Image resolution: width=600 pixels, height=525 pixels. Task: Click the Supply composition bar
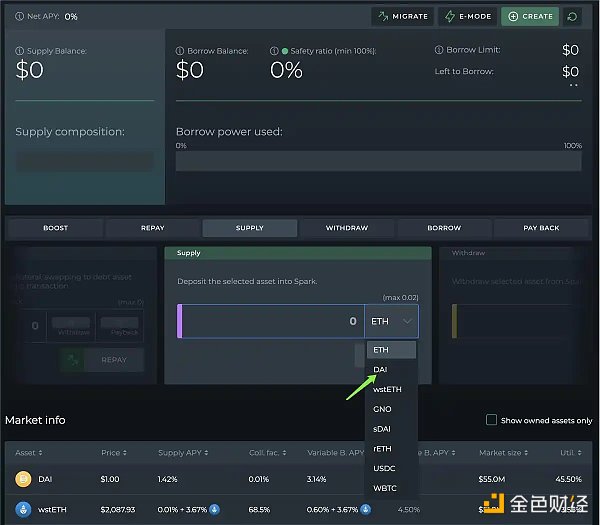tap(85, 161)
